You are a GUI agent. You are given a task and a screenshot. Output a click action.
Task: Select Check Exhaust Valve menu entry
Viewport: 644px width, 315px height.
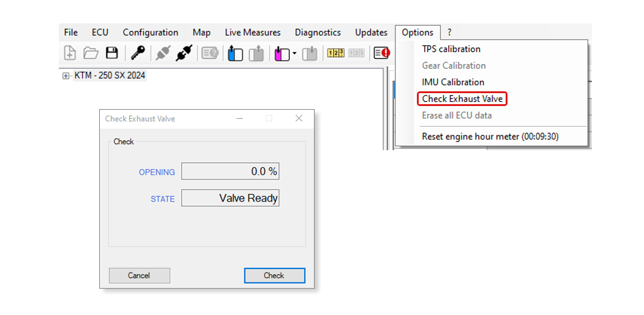click(x=462, y=99)
